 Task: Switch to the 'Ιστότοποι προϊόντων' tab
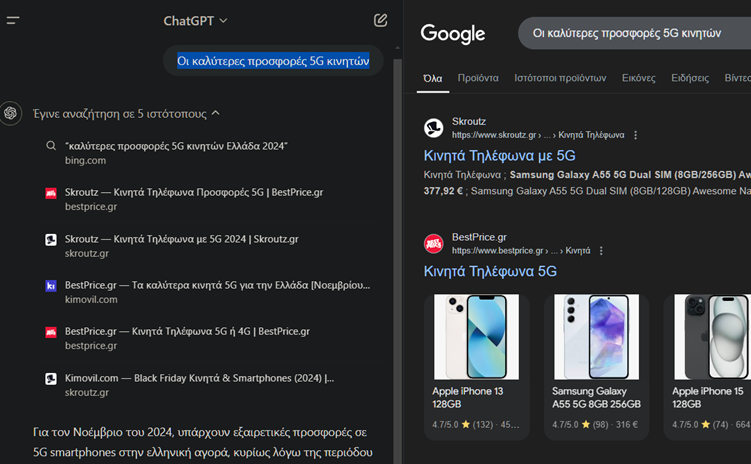pos(560,78)
